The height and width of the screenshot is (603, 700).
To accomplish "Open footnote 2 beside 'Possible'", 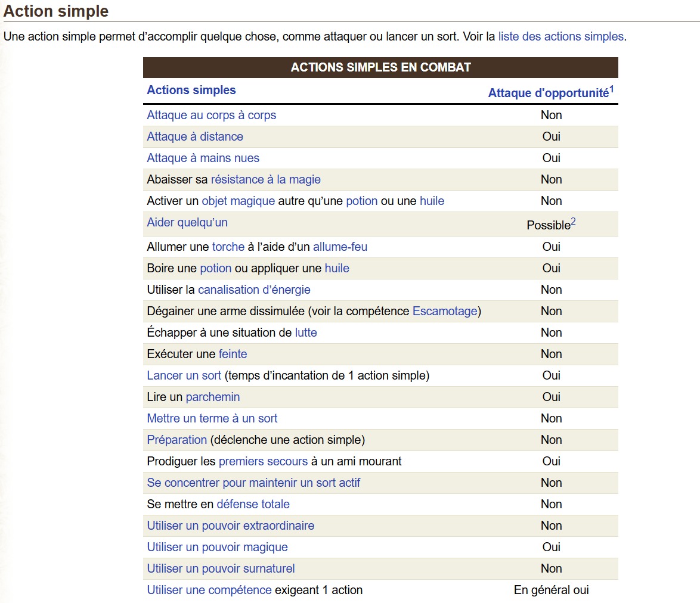I will [573, 222].
